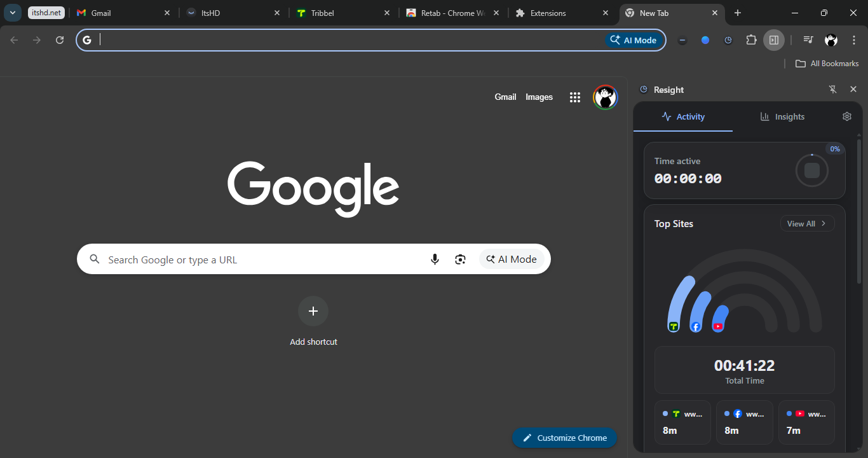Click the Resight extension toolbar icon

tap(728, 40)
